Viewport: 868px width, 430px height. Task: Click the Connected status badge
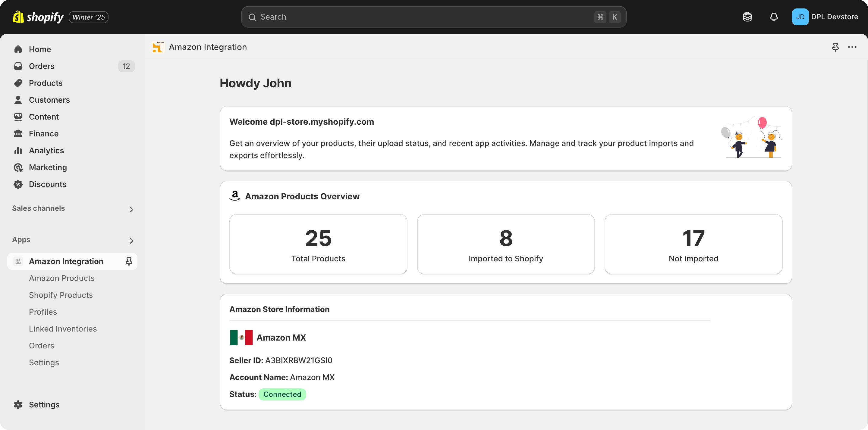[x=282, y=394]
